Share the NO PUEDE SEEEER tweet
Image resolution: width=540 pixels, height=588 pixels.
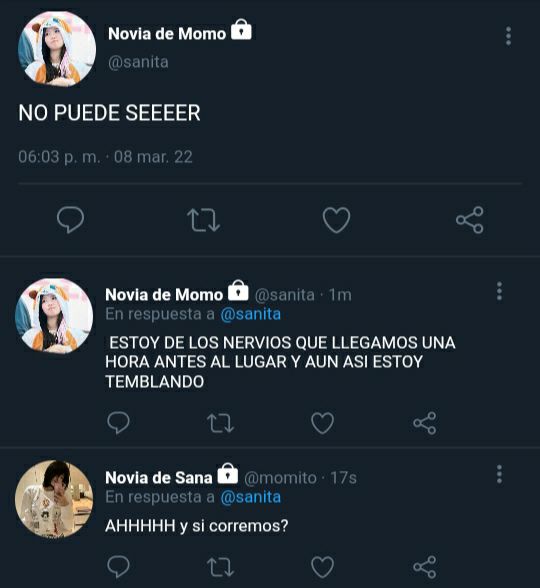pos(470,220)
